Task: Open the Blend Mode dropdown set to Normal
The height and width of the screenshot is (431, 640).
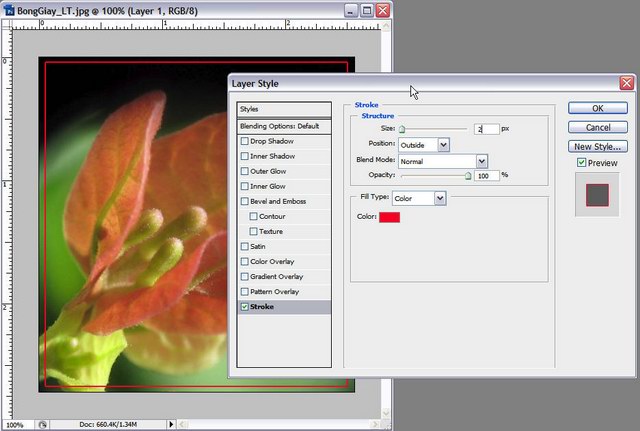Action: pyautogui.click(x=442, y=161)
